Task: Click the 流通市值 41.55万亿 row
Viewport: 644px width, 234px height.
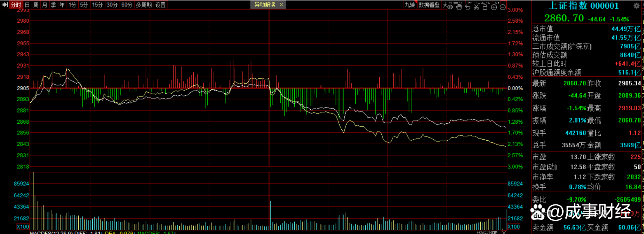Action: tap(586, 38)
